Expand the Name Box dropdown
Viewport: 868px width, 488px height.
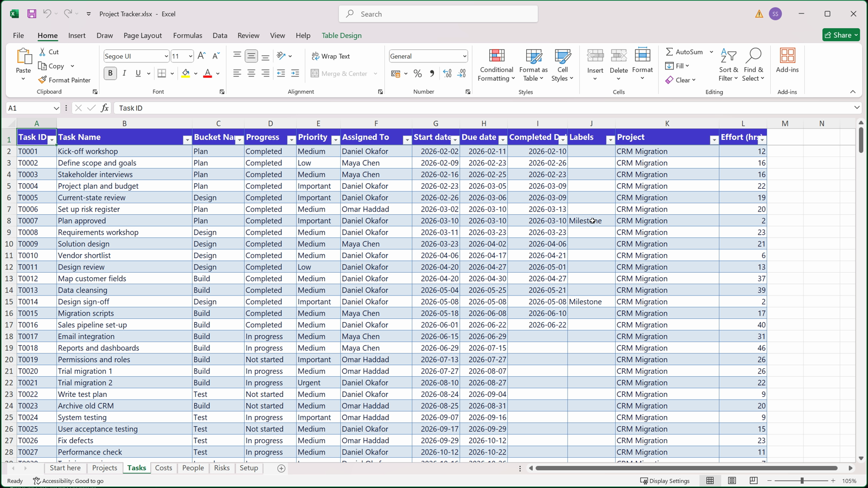click(56, 108)
